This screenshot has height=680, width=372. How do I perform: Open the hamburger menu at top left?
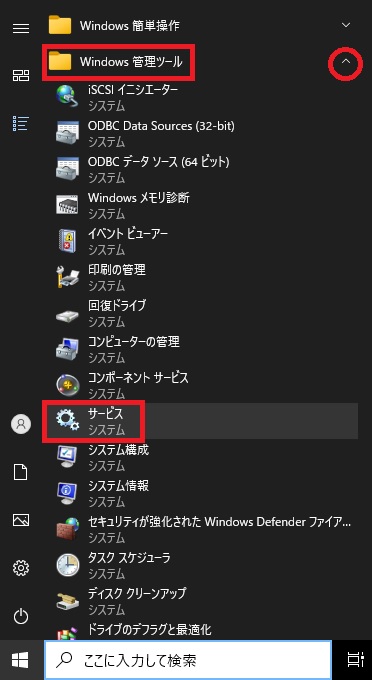[x=21, y=29]
